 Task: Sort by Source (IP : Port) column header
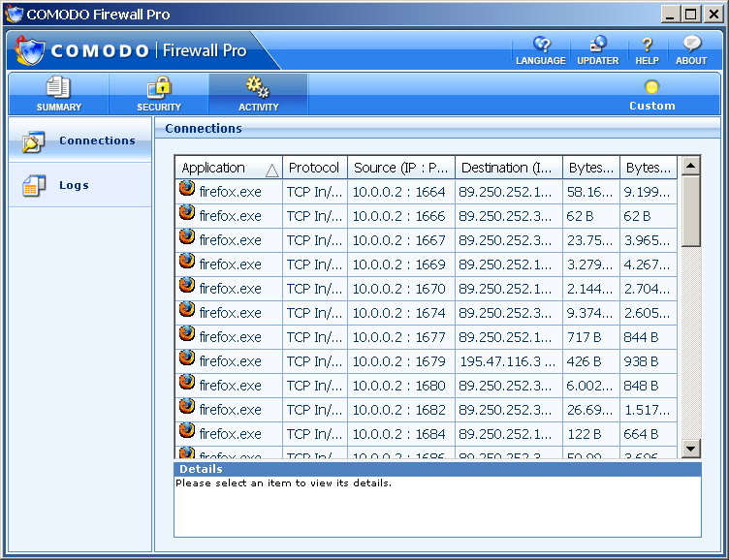click(401, 168)
